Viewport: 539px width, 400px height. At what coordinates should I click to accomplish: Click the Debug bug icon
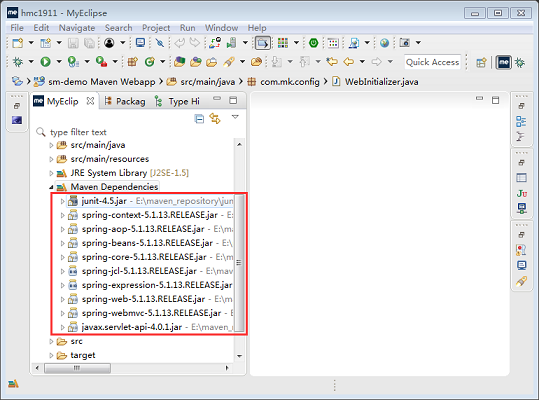(18, 62)
